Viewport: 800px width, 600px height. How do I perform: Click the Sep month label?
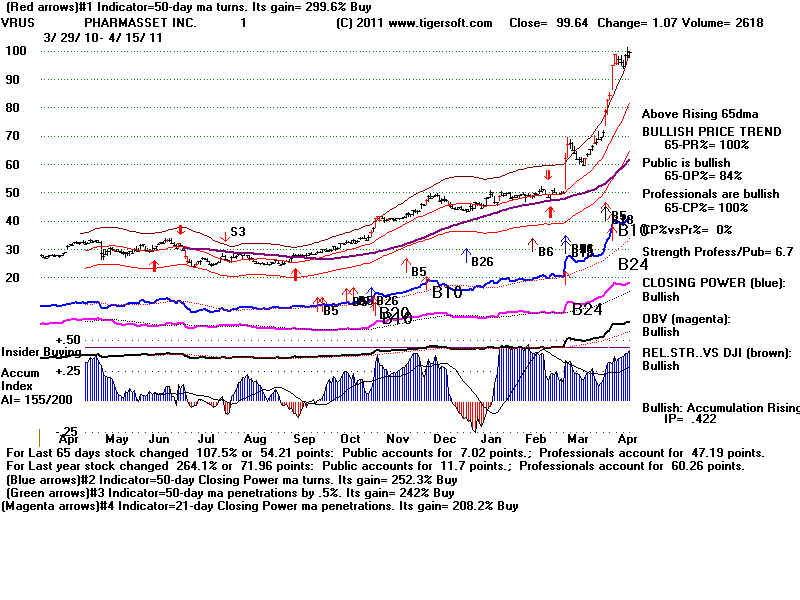[304, 439]
